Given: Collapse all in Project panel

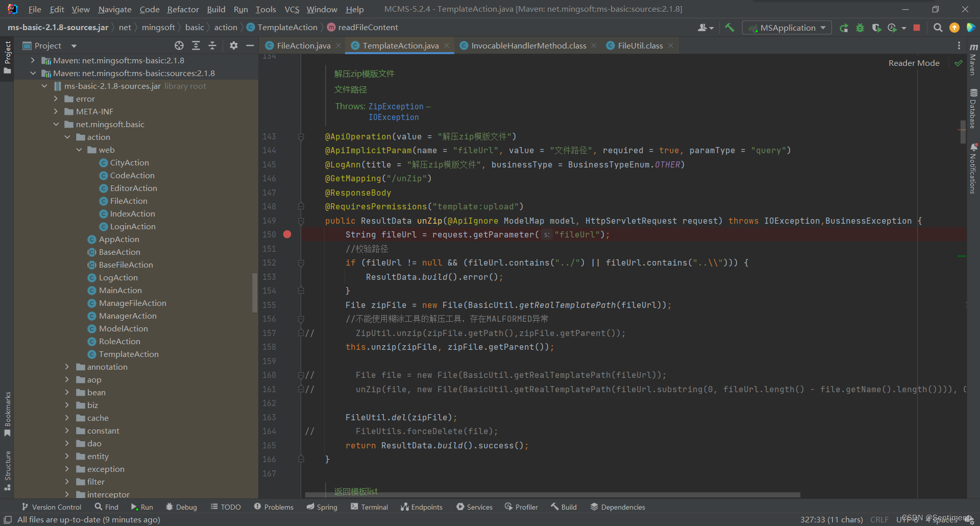Looking at the screenshot, I should [x=212, y=45].
